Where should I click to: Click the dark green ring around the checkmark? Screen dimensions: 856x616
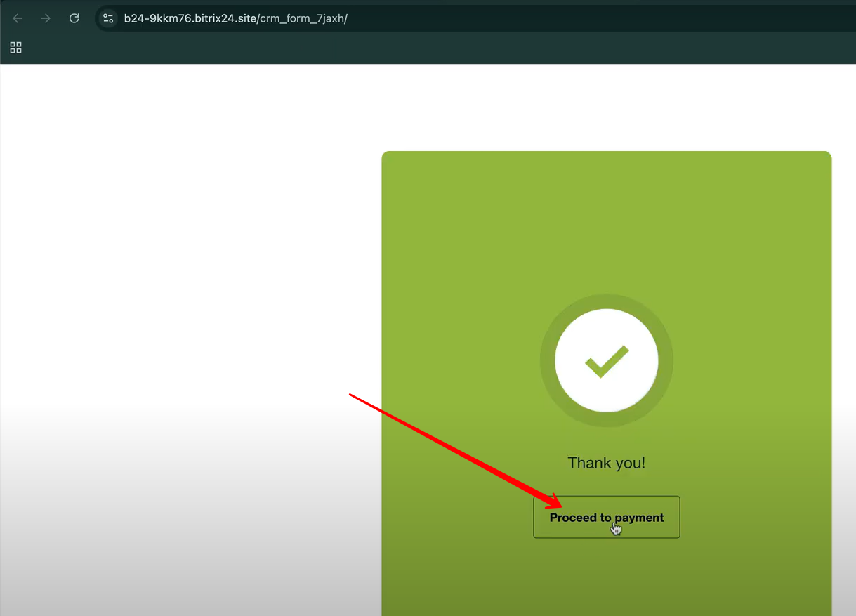click(x=547, y=361)
